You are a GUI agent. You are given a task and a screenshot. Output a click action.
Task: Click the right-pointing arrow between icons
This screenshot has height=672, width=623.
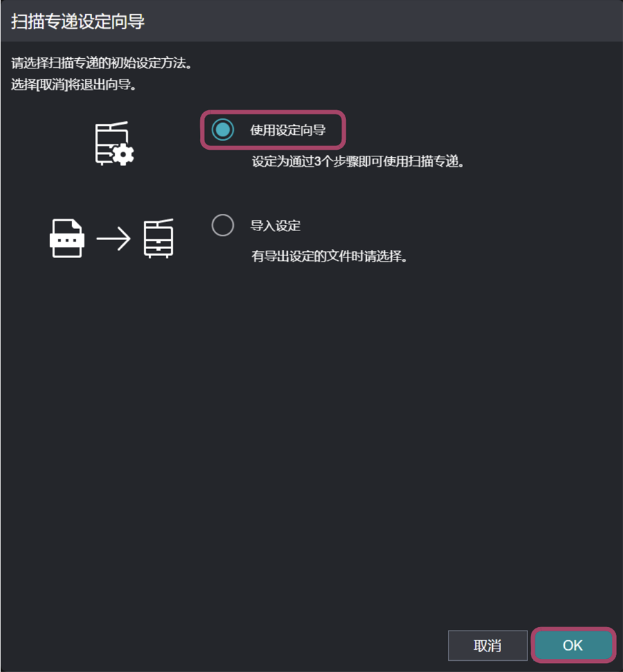tap(114, 238)
